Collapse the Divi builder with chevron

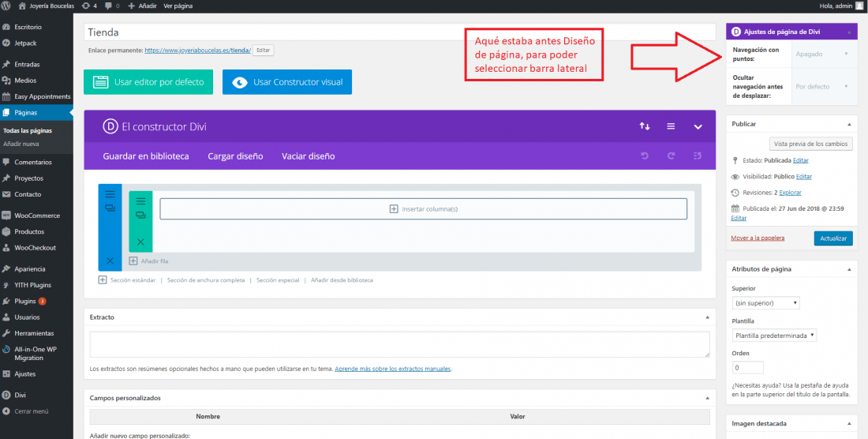pyautogui.click(x=698, y=127)
